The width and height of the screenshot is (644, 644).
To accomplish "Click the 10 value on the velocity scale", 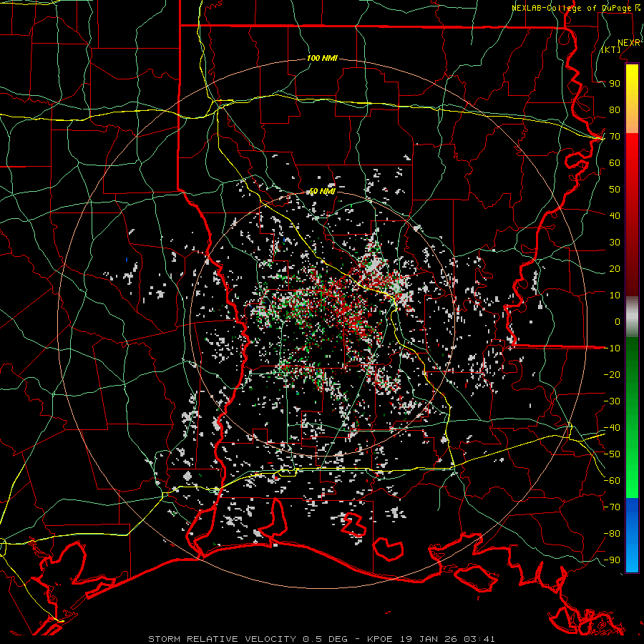I will click(x=615, y=296).
